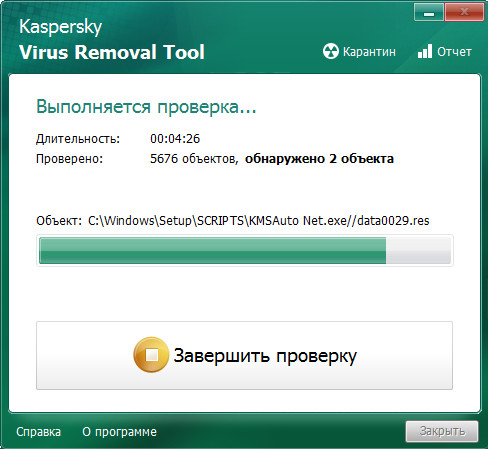This screenshot has height=449, width=488.
Task: Click the Проверено label
Action: click(70, 159)
